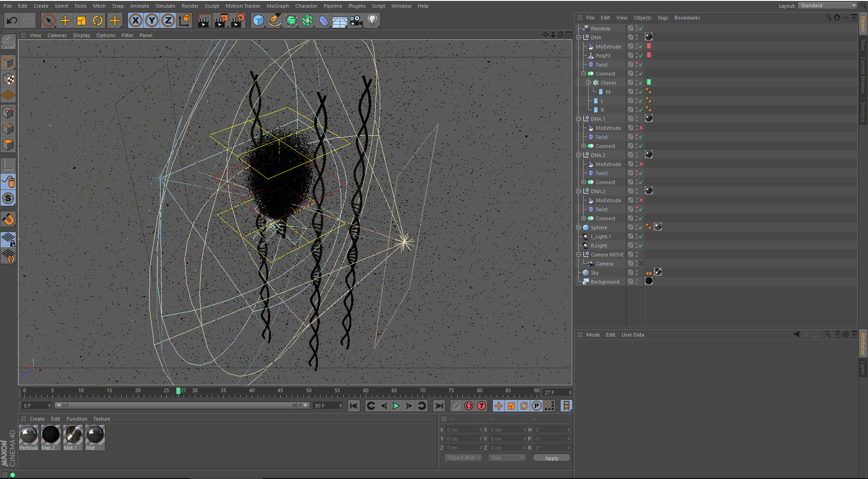Select the Move tool
This screenshot has height=479, width=868.
click(x=65, y=20)
